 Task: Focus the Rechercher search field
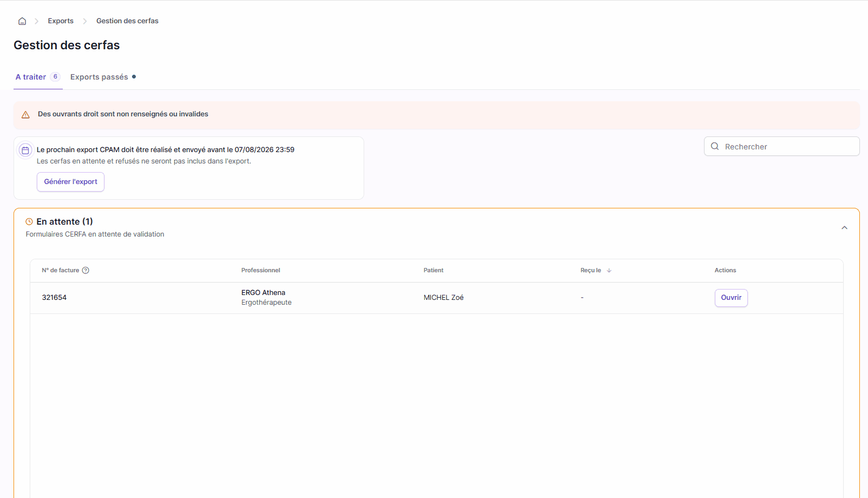[781, 146]
